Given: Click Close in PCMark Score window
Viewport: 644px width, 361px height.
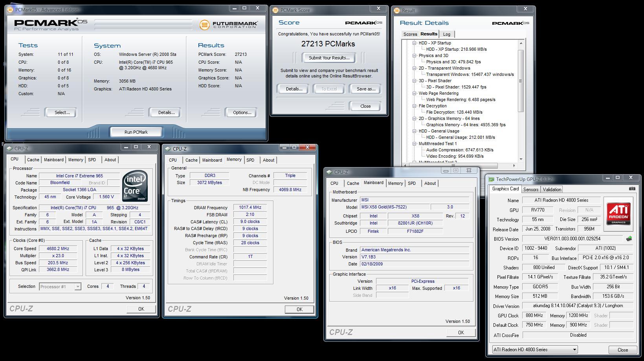Looking at the screenshot, I should (x=365, y=106).
